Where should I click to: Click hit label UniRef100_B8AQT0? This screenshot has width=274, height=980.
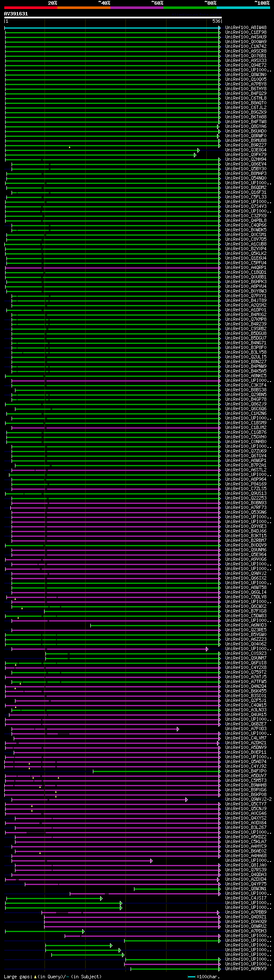(x=246, y=103)
